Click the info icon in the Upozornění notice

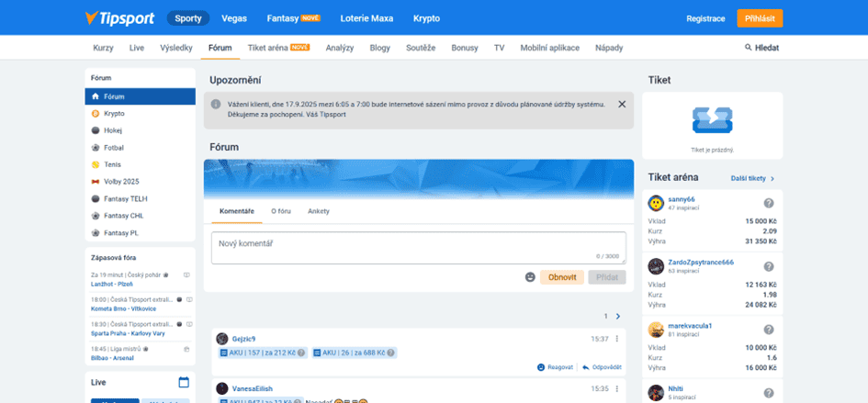coord(216,104)
